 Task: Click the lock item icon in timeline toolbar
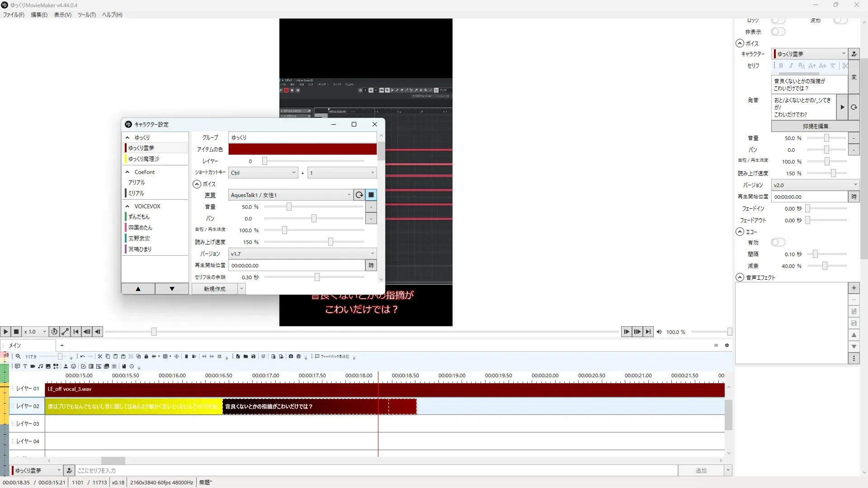[x=146, y=357]
